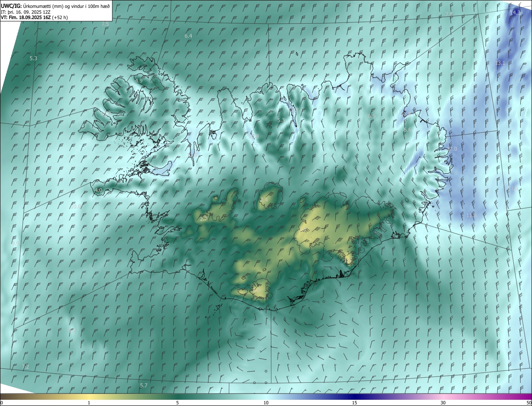532x406 pixels.
Task: Click the colour scale tick labelled 50
Action: click(x=529, y=403)
